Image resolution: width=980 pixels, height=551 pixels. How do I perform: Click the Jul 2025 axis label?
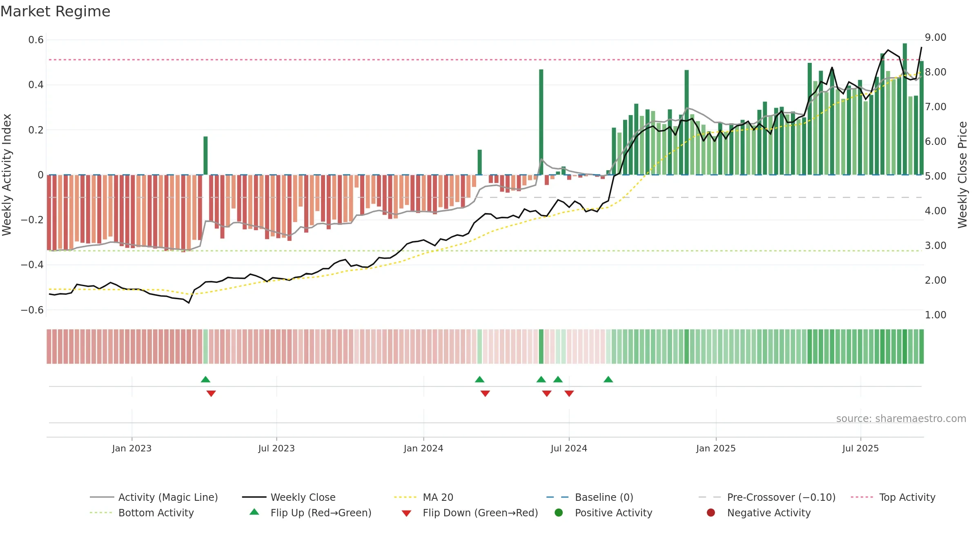pyautogui.click(x=860, y=449)
